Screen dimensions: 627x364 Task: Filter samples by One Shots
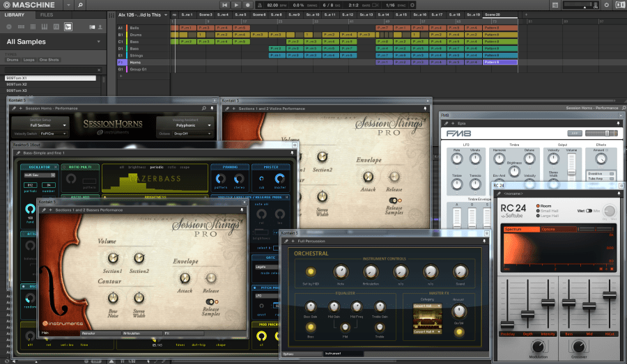pos(49,60)
